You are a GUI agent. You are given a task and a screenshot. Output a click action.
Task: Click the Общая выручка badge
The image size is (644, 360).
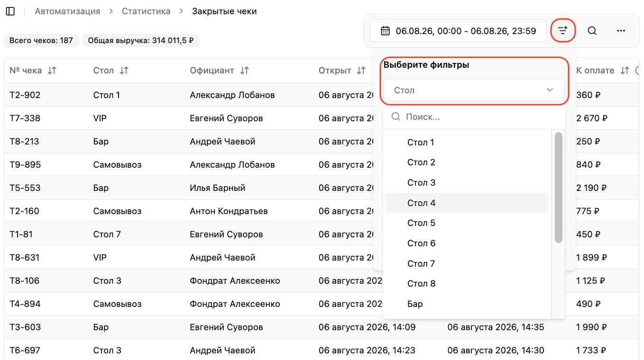point(141,40)
